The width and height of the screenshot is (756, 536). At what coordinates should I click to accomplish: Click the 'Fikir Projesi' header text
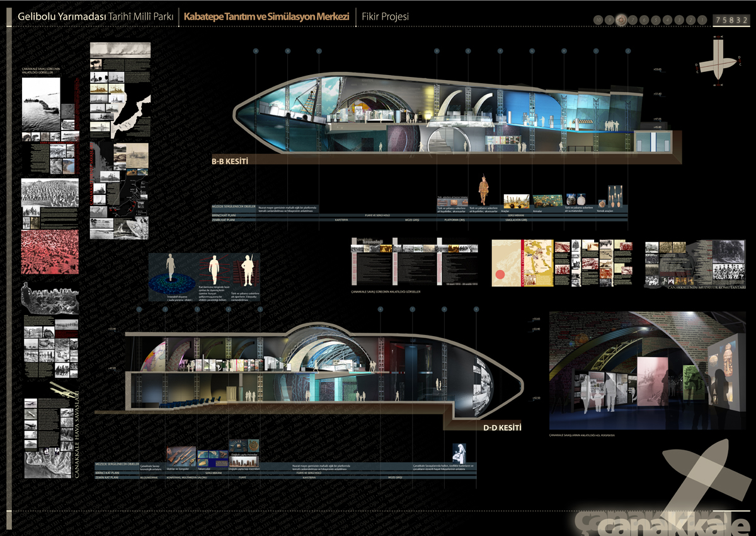(x=385, y=16)
